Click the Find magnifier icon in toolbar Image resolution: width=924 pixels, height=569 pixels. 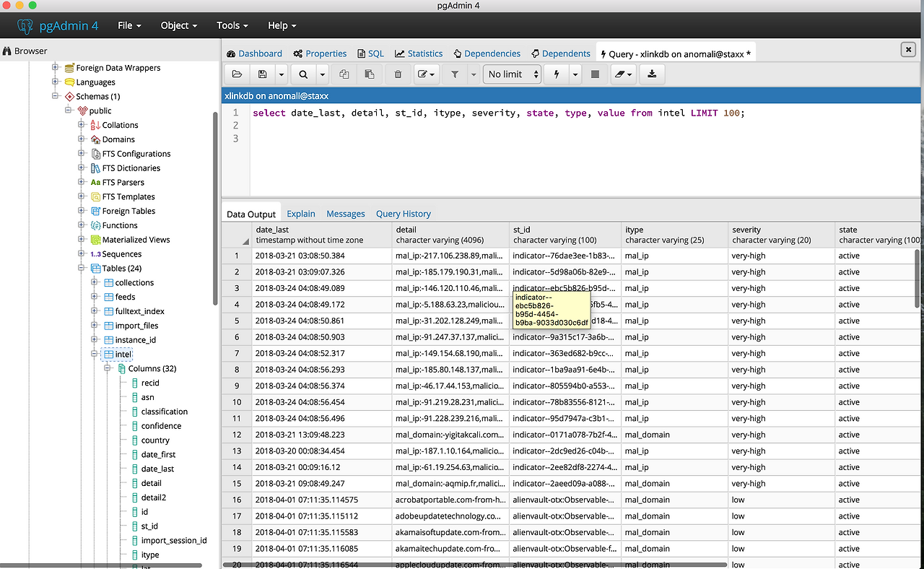304,74
